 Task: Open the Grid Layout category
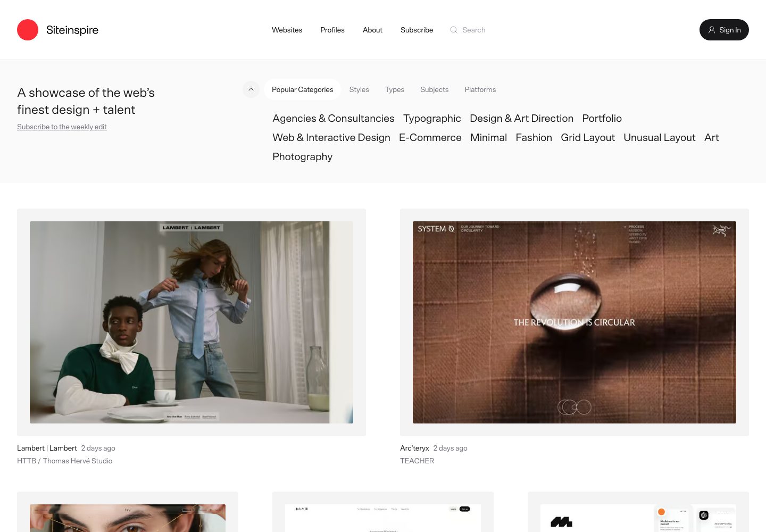pyautogui.click(x=588, y=137)
